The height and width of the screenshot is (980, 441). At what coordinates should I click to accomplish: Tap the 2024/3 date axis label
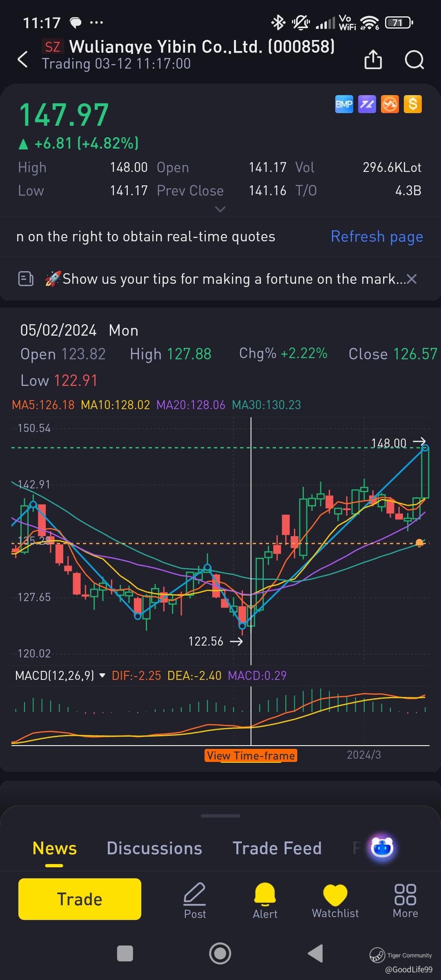(x=364, y=755)
